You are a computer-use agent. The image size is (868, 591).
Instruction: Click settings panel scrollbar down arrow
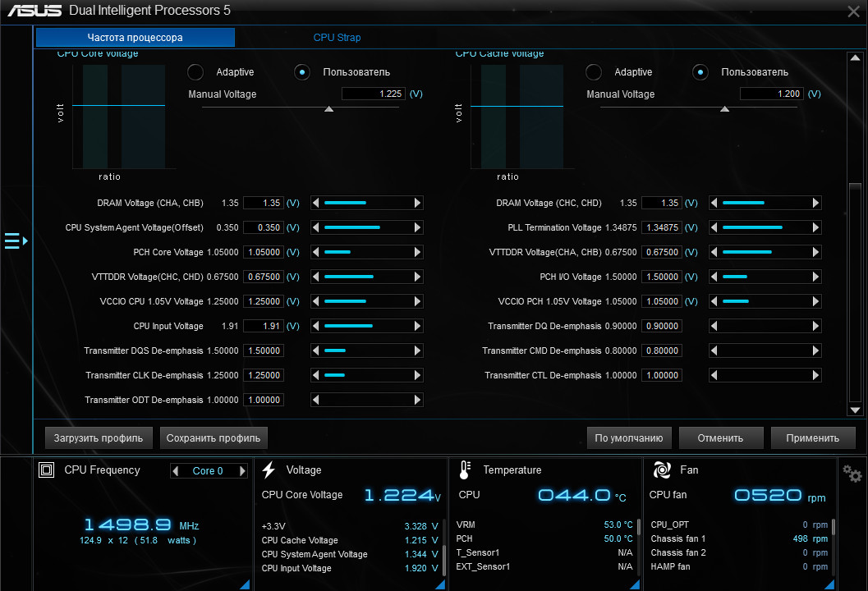[855, 410]
